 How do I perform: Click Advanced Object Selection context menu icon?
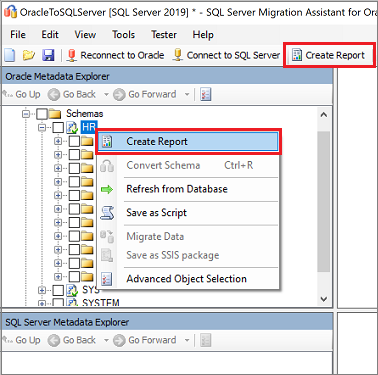point(107,279)
